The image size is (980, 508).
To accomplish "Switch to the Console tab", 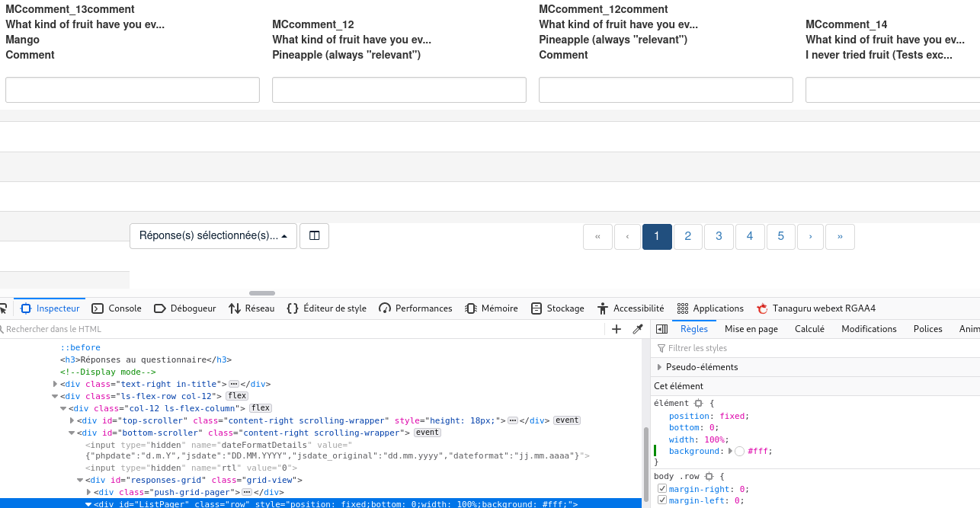I will [x=117, y=308].
